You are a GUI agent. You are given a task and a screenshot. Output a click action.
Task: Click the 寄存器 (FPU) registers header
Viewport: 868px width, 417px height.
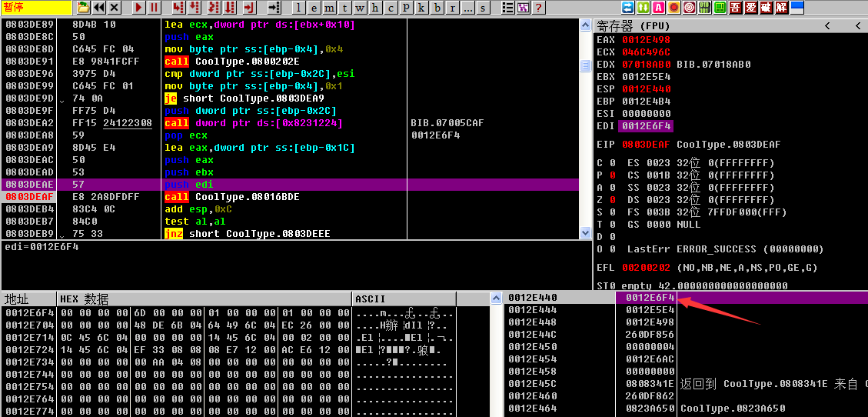[x=630, y=25]
